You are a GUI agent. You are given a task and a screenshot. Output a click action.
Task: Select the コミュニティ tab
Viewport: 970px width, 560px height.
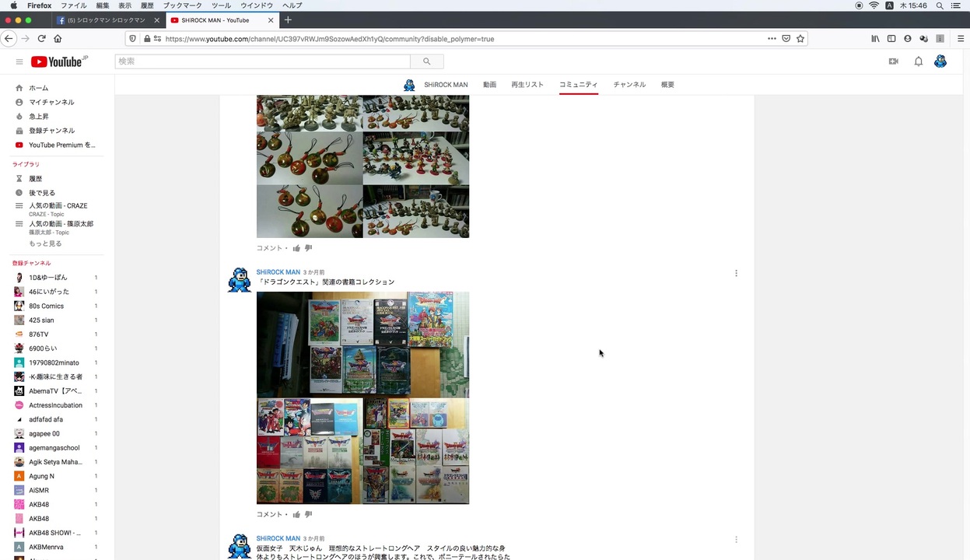click(x=579, y=84)
